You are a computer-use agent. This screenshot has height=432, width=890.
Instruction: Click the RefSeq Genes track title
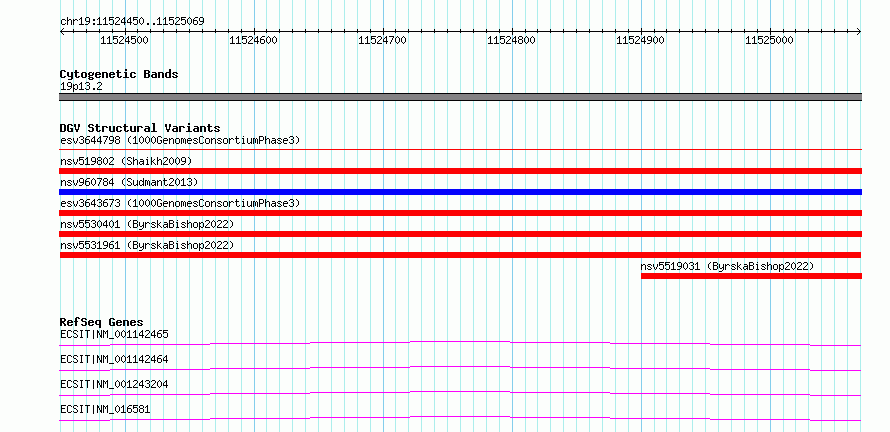tap(102, 322)
